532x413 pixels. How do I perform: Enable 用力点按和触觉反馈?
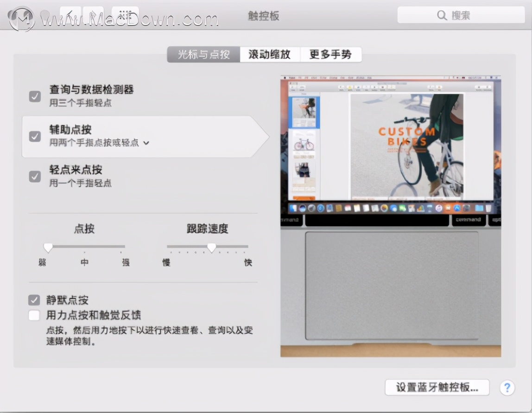pyautogui.click(x=34, y=315)
